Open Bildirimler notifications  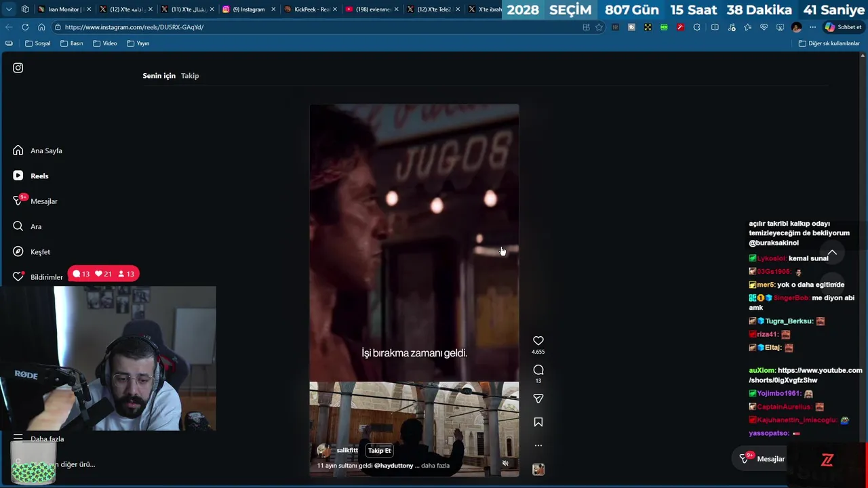coord(38,277)
